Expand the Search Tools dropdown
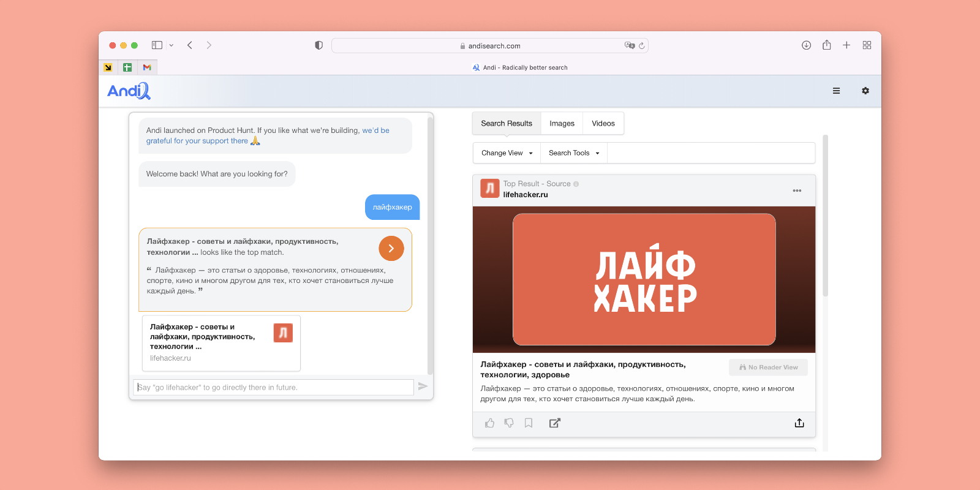The height and width of the screenshot is (490, 980). 574,153
